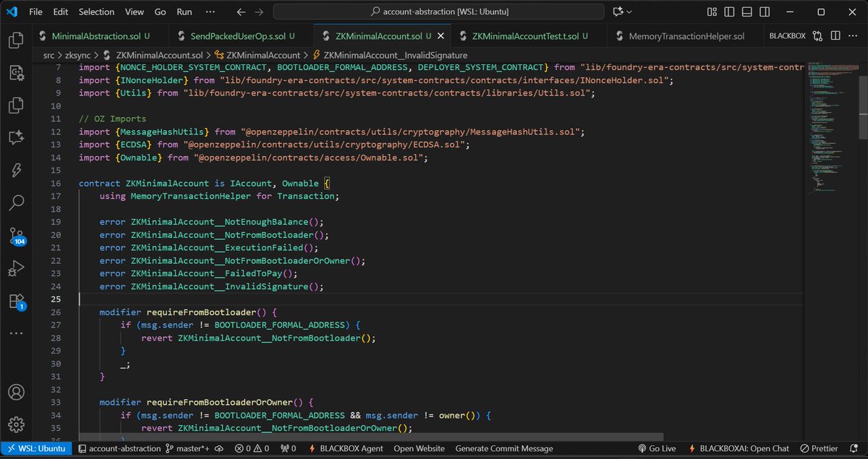868x459 pixels.
Task: Open the Search view in activity bar
Action: pyautogui.click(x=16, y=202)
